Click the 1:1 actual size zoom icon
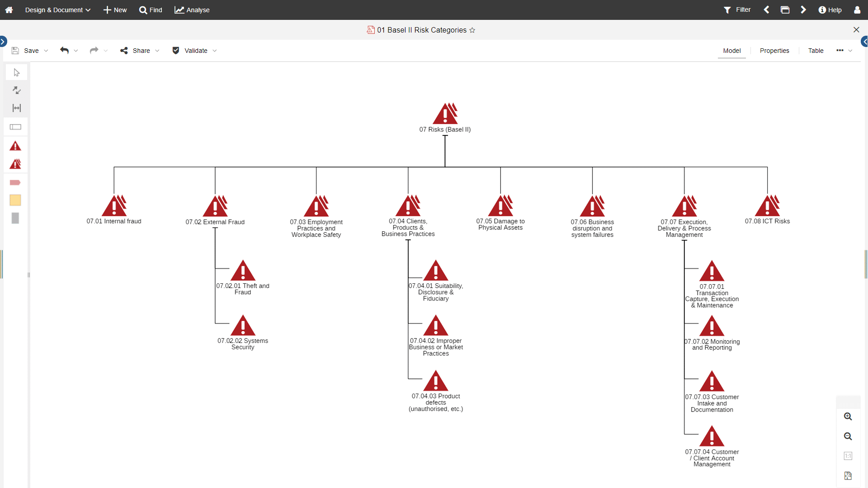Viewport: 868px width, 488px height. (x=848, y=456)
